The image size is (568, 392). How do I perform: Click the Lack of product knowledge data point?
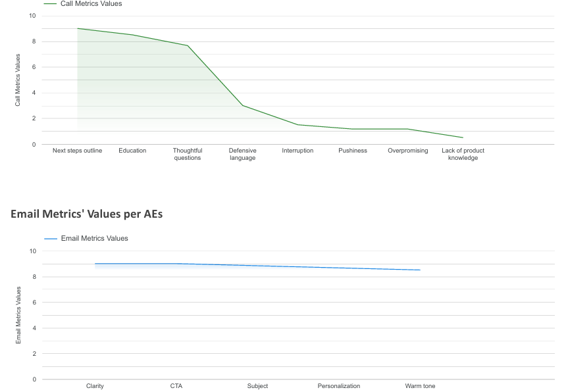[x=463, y=137]
